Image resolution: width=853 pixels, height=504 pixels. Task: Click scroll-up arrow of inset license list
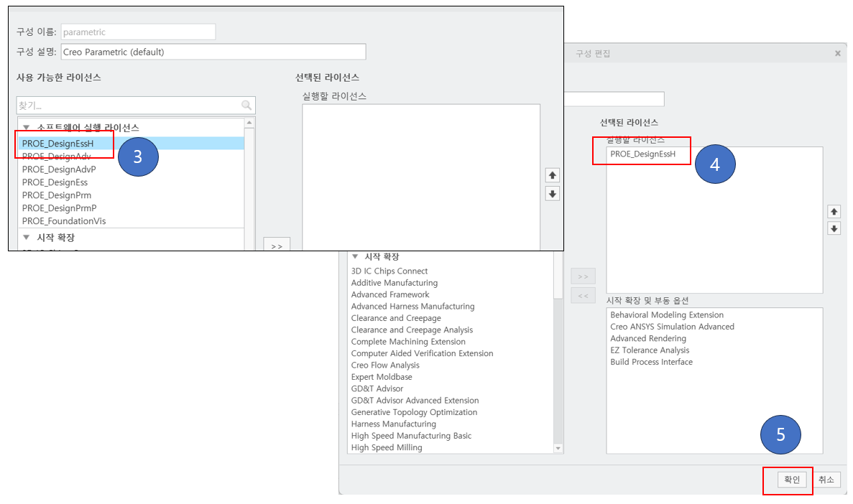[249, 123]
